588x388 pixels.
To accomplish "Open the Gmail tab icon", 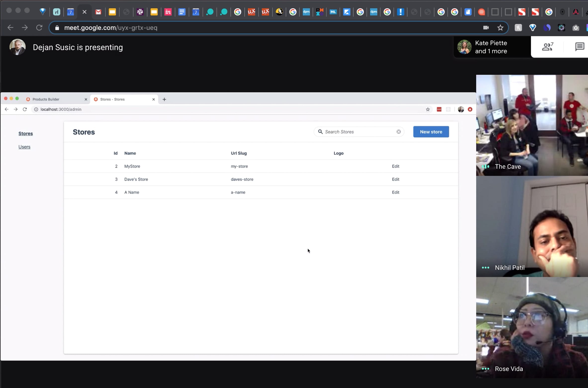I will click(x=98, y=12).
